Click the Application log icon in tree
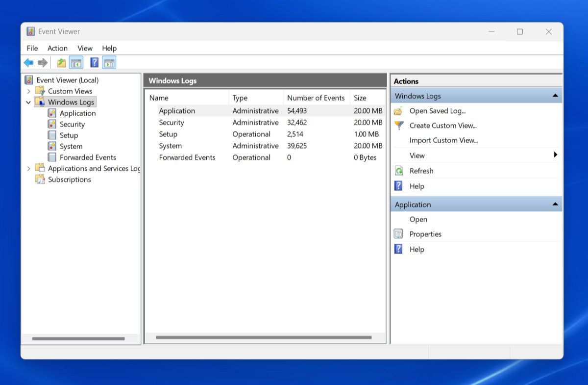Viewport: 588px width, 385px height. [x=52, y=113]
